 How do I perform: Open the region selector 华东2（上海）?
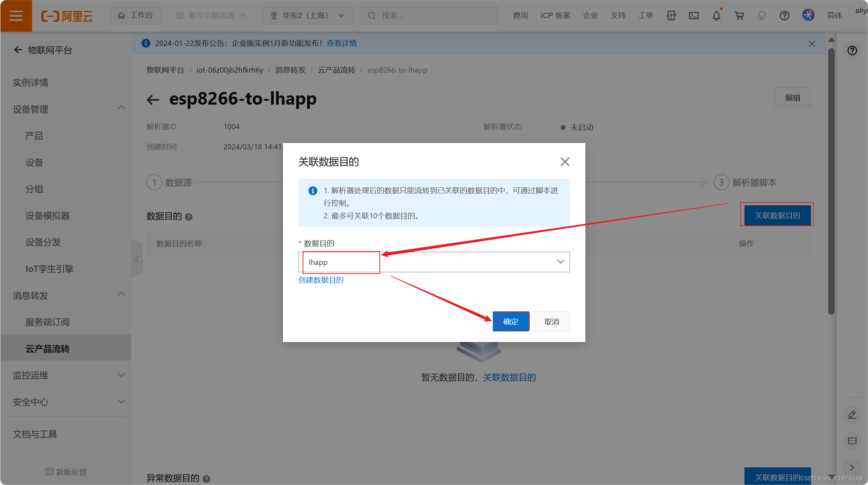[x=307, y=15]
